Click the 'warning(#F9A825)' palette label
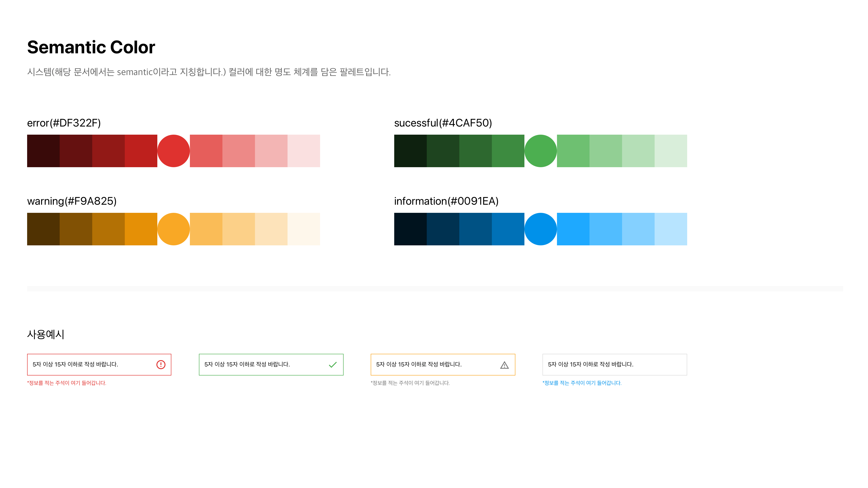 coord(72,201)
